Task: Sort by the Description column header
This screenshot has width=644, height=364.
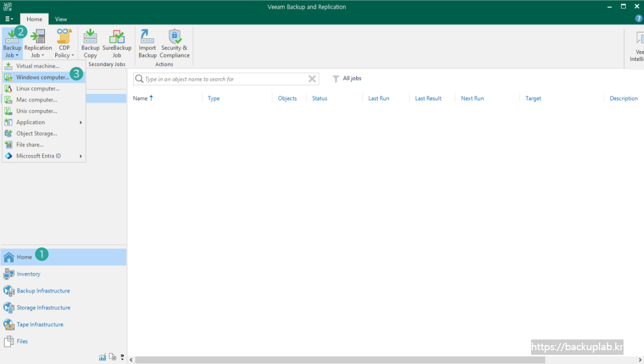Action: pos(624,98)
